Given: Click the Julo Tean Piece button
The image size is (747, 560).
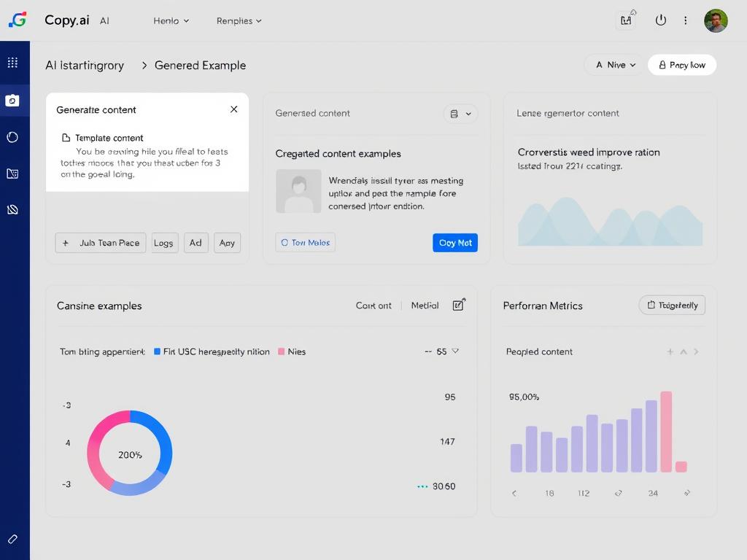Looking at the screenshot, I should point(101,243).
